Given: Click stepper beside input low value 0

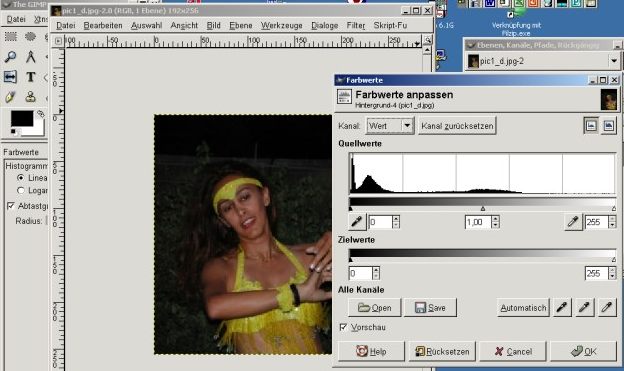Looking at the screenshot, I should 396,222.
